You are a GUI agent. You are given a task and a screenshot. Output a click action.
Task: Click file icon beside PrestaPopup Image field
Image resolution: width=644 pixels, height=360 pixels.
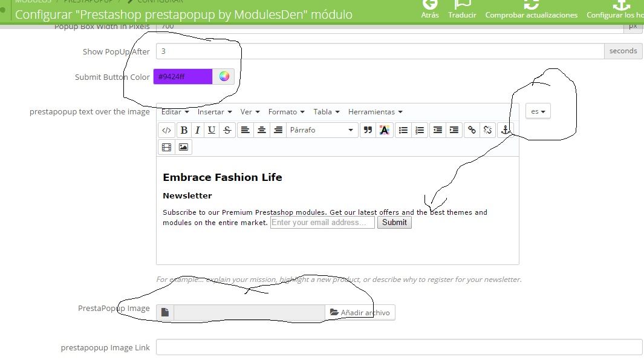click(x=165, y=312)
